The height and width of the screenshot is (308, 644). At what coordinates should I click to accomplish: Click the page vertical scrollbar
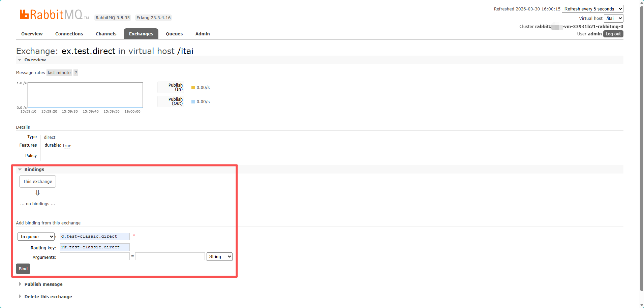point(642,148)
